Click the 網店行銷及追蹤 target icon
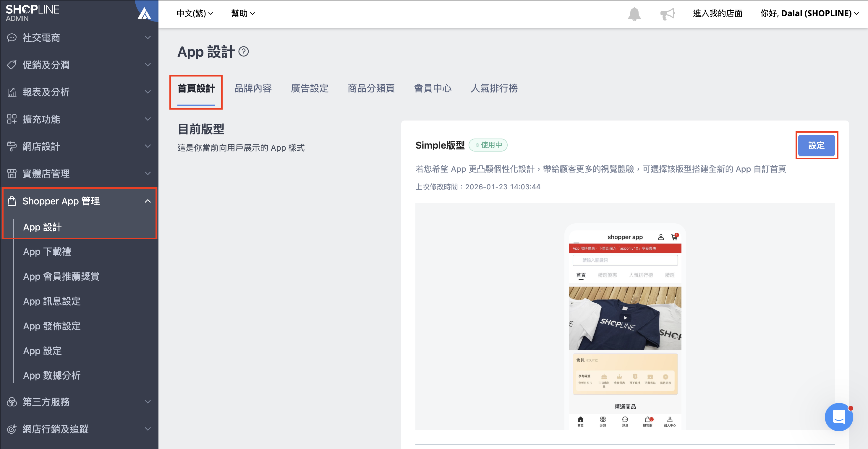Viewport: 868px width, 449px height. [12, 429]
